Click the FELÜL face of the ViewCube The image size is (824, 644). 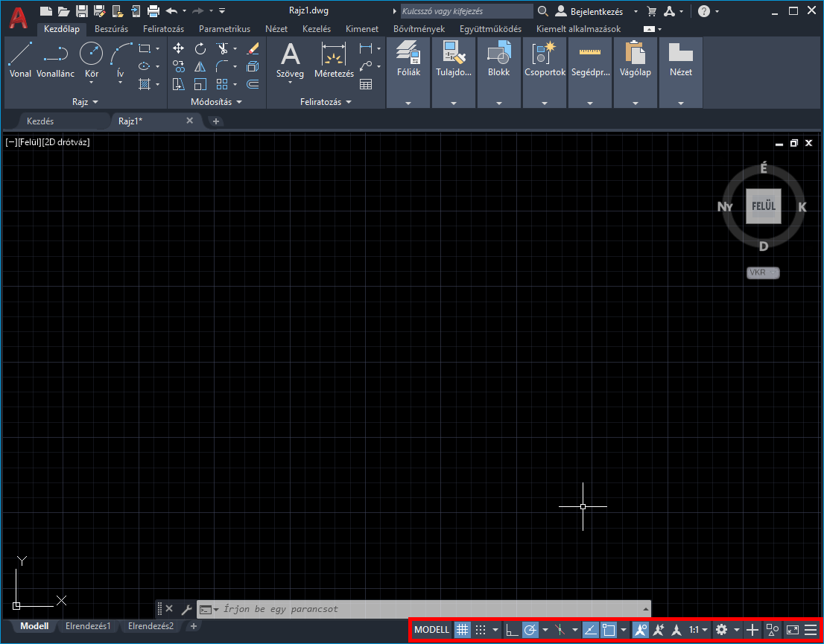(764, 206)
